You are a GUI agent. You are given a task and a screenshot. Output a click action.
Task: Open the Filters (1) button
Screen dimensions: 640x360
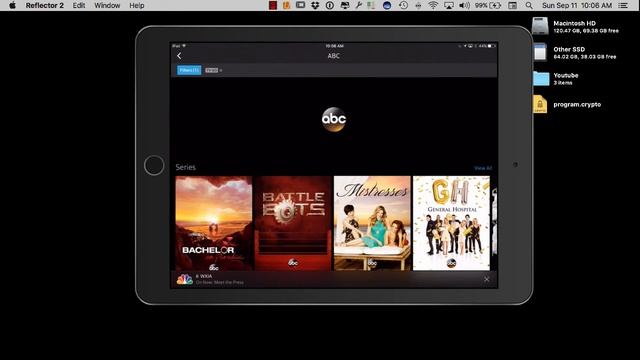pos(189,70)
